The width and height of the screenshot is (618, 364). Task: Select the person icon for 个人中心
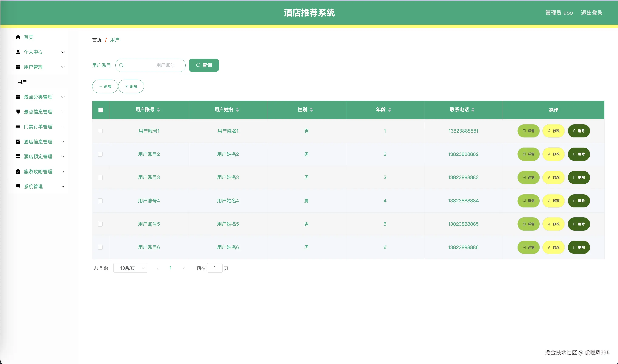coord(18,52)
